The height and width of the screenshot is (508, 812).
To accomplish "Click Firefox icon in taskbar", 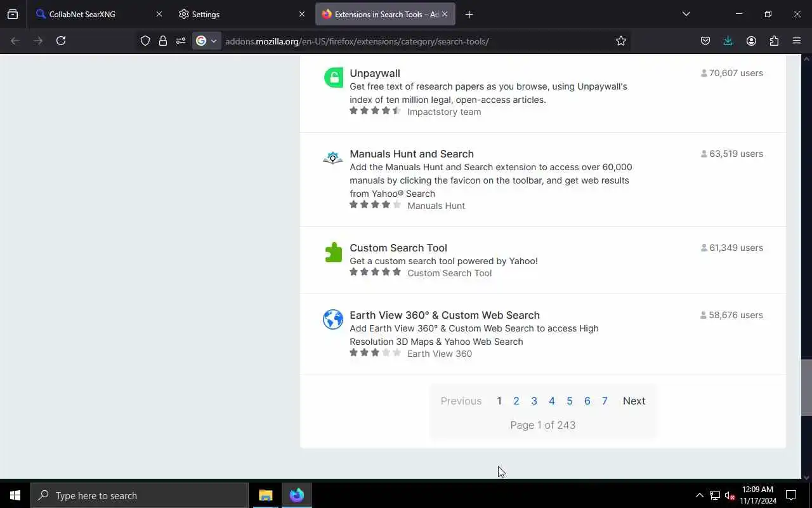I will tap(297, 495).
